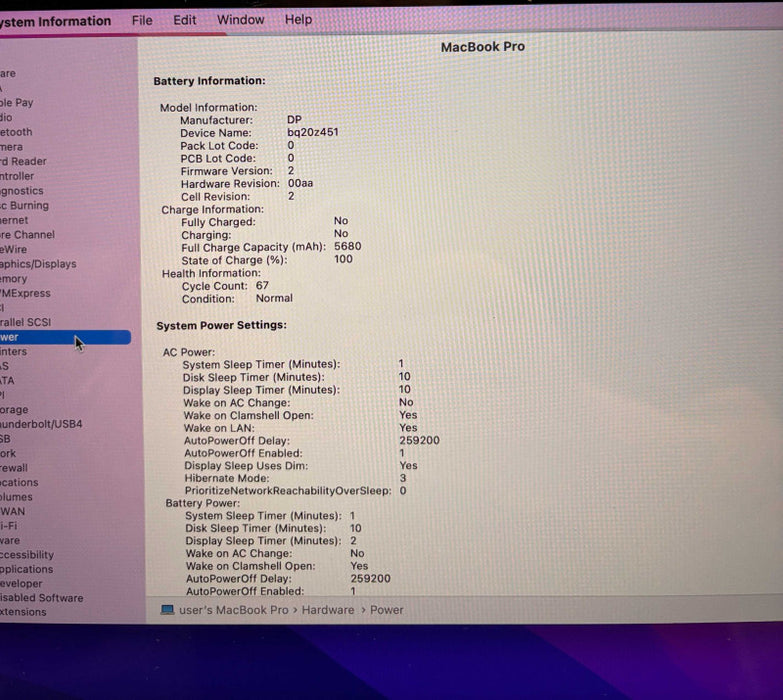The width and height of the screenshot is (783, 700).
Task: Click AC AutoPowerOff Delay value 259200
Action: pyautogui.click(x=419, y=440)
